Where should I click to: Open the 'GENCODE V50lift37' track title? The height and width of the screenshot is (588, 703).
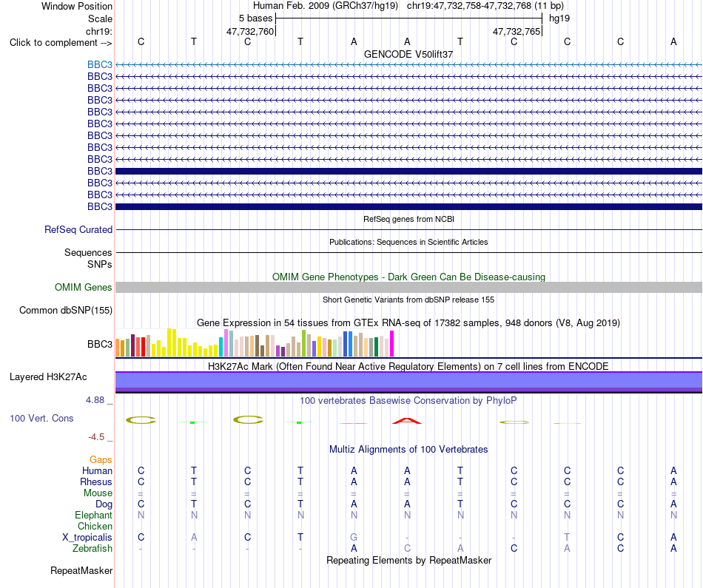(408, 54)
